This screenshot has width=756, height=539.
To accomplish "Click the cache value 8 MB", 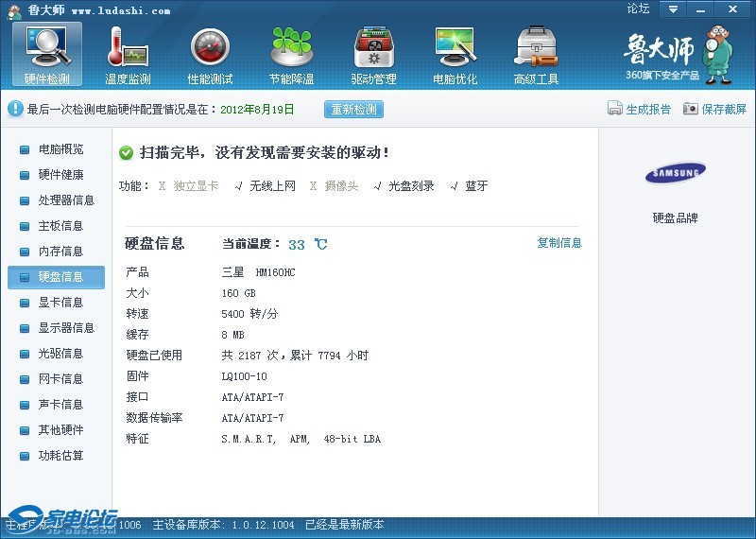I will pos(232,335).
